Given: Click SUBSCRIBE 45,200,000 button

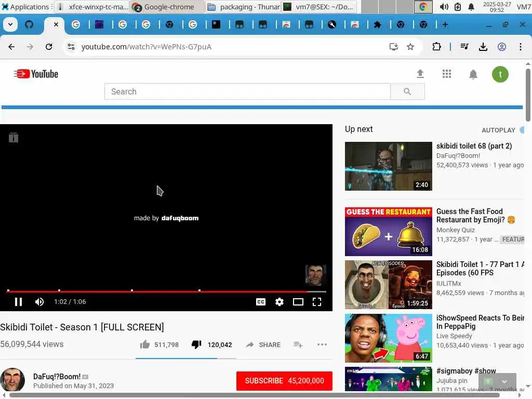Looking at the screenshot, I should (284, 381).
